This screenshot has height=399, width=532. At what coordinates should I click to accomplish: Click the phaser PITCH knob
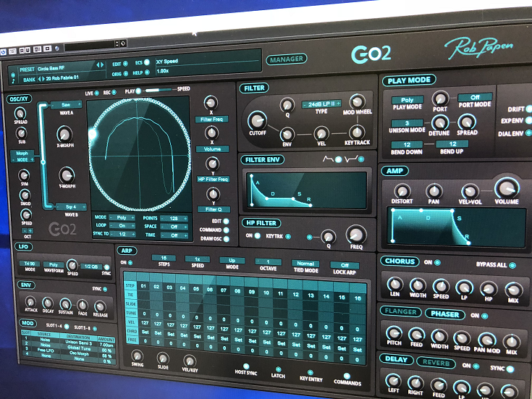pyautogui.click(x=394, y=333)
